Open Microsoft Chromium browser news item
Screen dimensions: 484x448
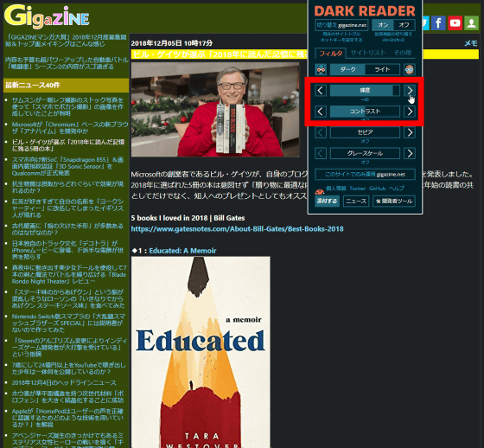[70, 128]
